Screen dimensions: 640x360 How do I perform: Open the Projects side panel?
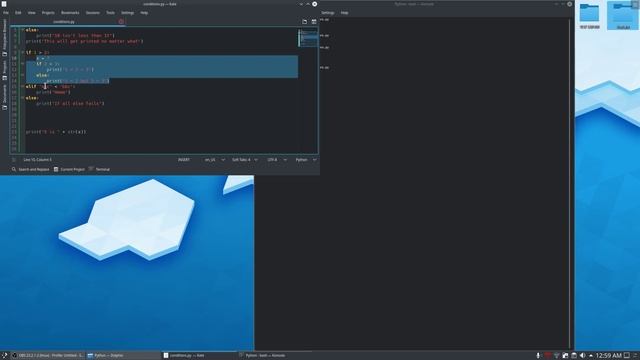click(x=4, y=70)
